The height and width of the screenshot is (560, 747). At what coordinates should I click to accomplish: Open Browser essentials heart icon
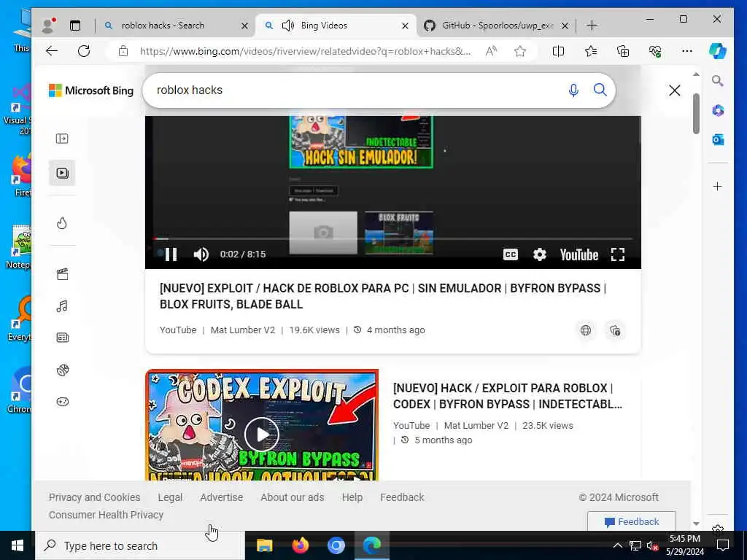click(655, 51)
